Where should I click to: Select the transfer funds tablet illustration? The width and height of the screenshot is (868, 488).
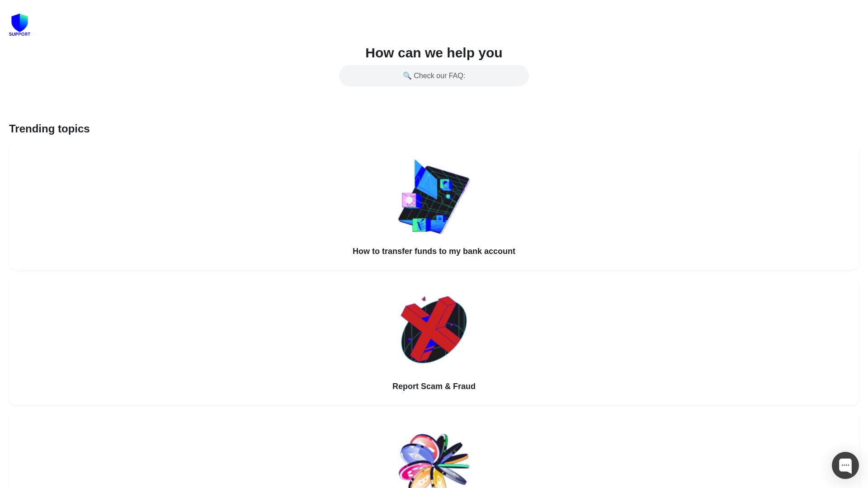(434, 197)
